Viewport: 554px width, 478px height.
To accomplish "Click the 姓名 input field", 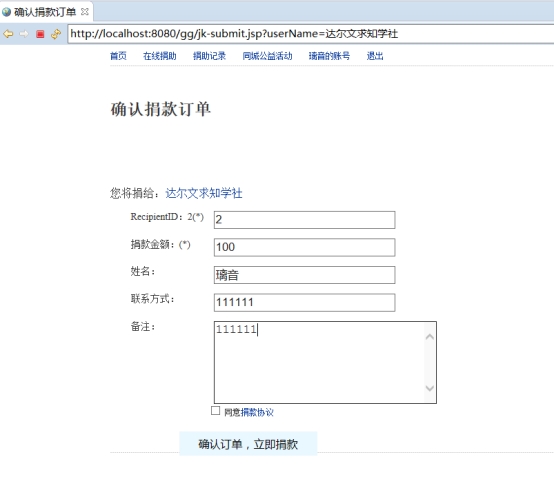I will point(305,275).
